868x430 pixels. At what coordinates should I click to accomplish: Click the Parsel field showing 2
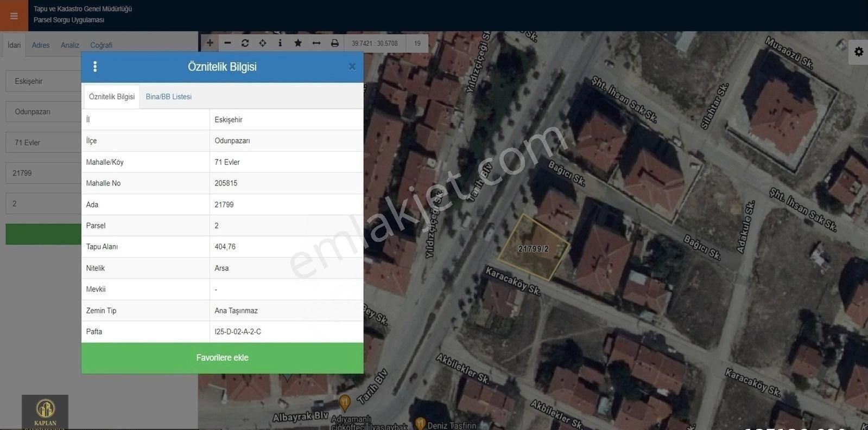[43, 204]
